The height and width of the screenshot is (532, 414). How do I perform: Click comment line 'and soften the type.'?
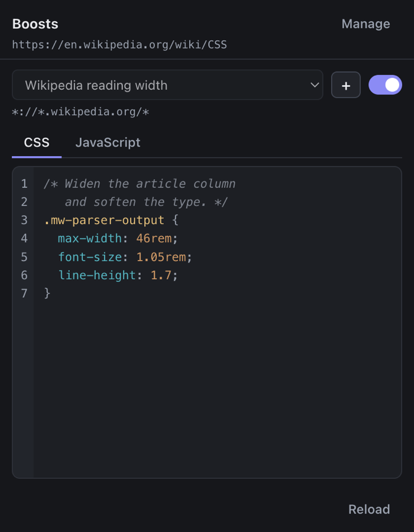[x=146, y=202]
